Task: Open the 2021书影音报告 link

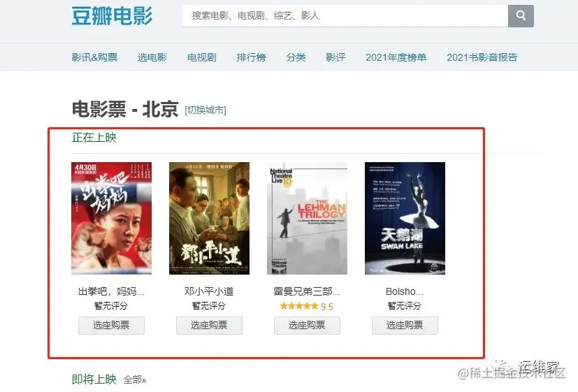Action: [x=482, y=57]
